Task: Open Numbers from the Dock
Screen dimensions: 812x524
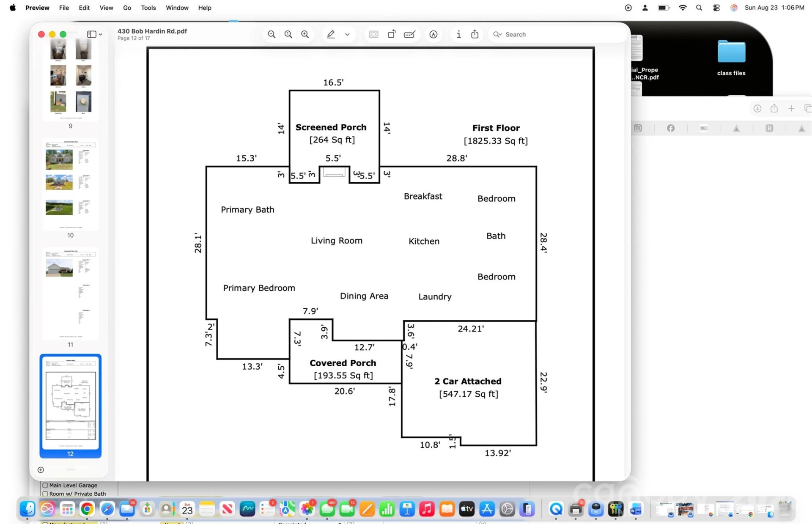Action: point(387,509)
